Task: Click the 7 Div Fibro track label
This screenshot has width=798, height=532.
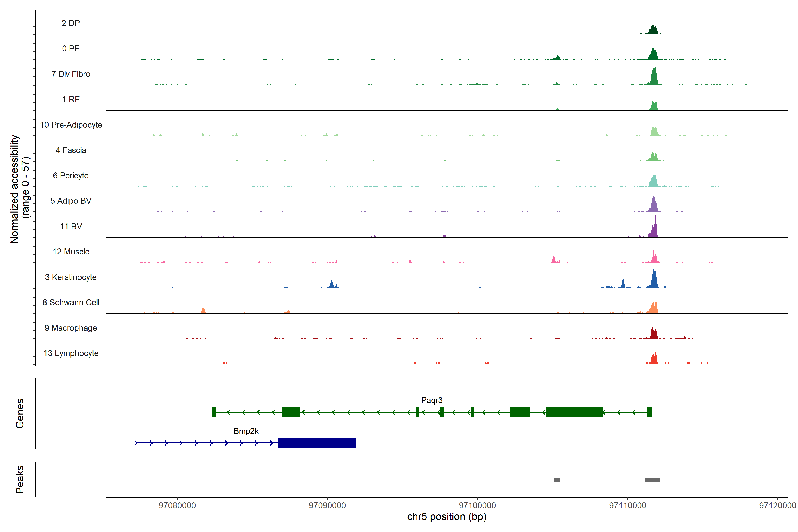Action: pyautogui.click(x=70, y=74)
